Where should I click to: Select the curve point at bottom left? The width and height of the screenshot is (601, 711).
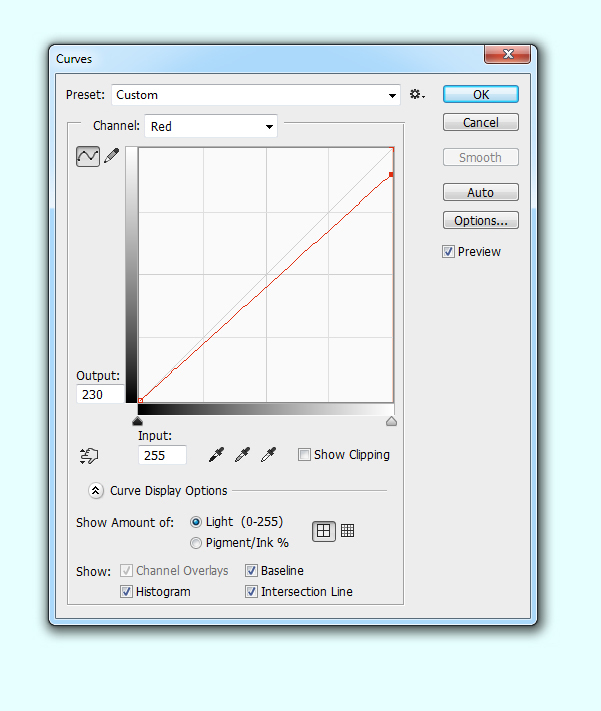coord(141,400)
